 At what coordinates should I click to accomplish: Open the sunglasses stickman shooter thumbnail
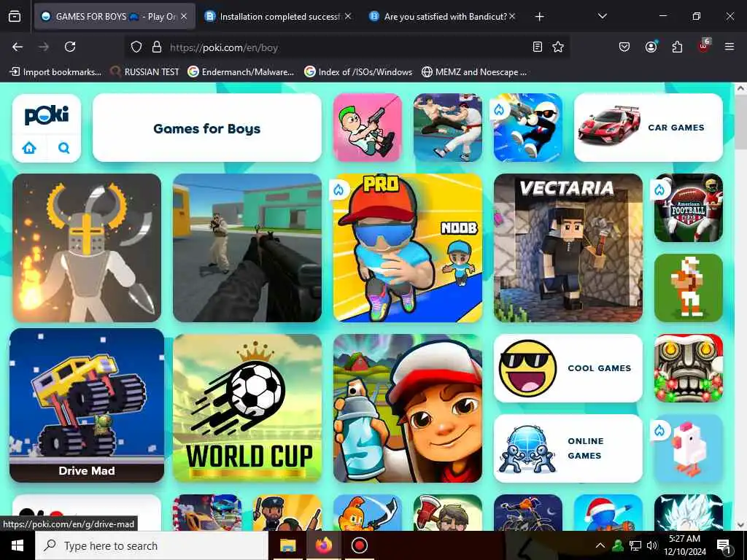click(528, 128)
